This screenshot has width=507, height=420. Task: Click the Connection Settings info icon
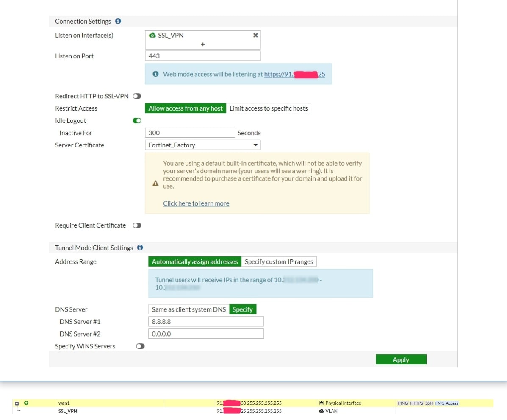[x=118, y=21]
